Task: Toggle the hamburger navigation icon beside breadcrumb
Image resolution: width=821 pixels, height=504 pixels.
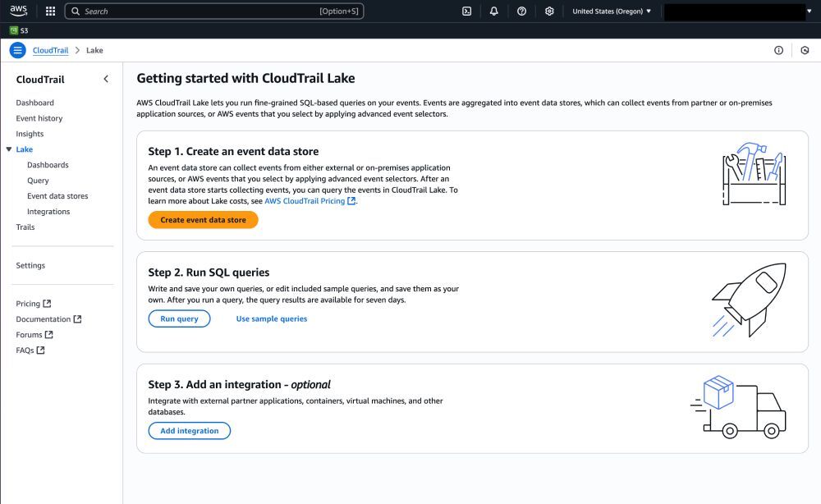Action: (x=17, y=49)
